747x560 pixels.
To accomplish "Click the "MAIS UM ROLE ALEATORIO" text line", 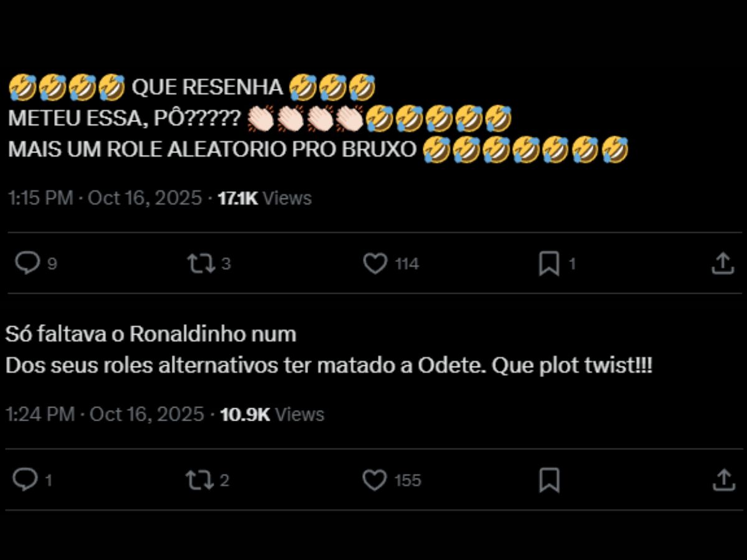I will click(x=212, y=150).
